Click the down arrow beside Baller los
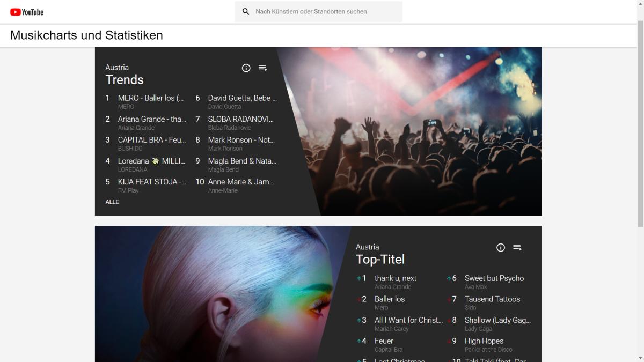The height and width of the screenshot is (362, 644). (x=358, y=299)
